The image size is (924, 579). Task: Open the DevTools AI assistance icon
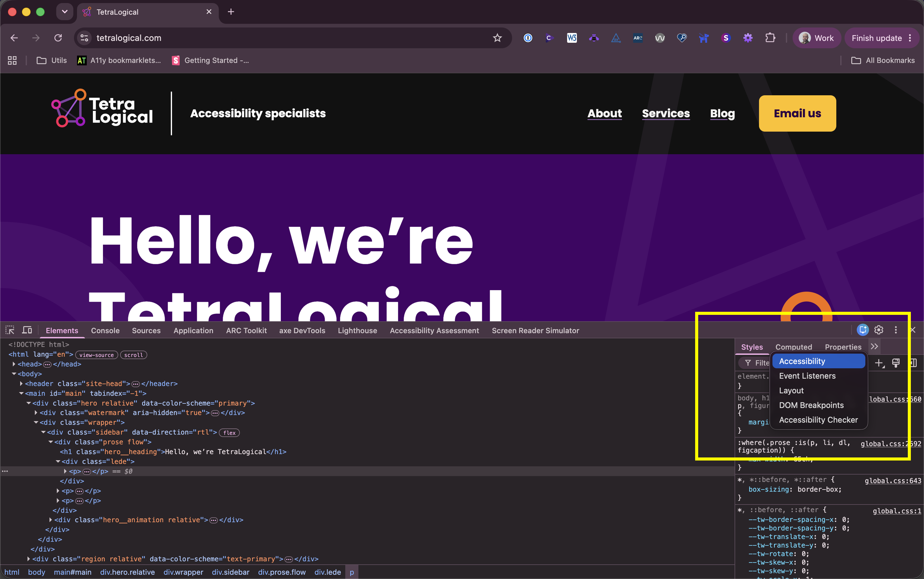[863, 330]
